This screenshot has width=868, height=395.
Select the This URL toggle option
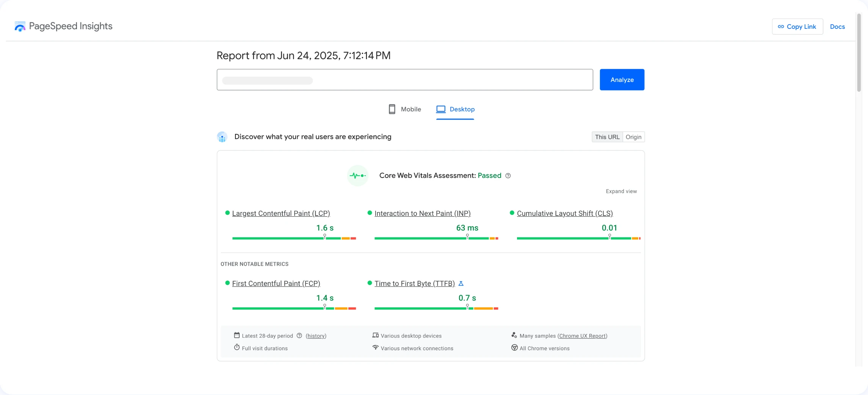607,137
